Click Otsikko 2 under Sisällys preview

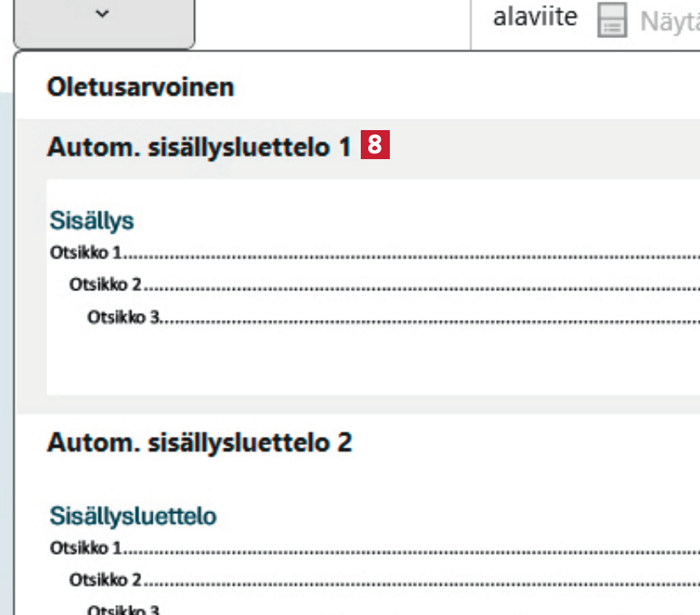(x=105, y=285)
